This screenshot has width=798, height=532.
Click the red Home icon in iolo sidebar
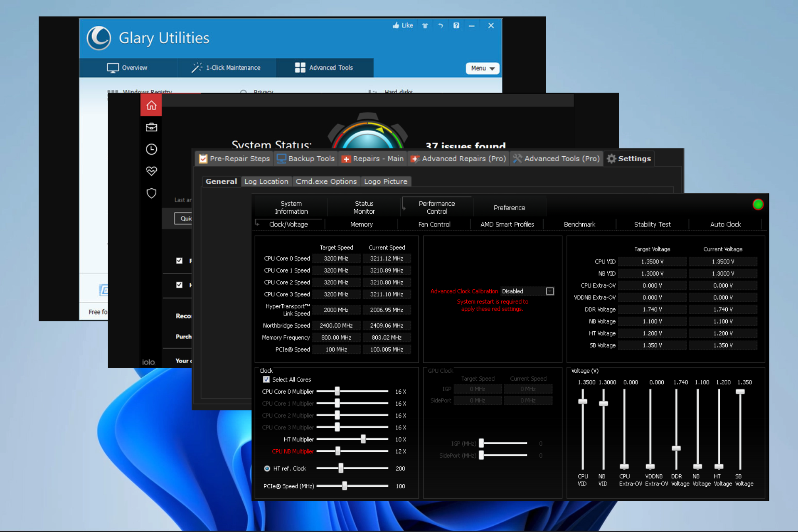coord(151,105)
